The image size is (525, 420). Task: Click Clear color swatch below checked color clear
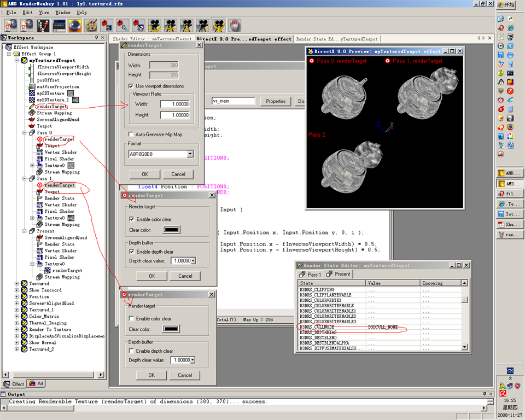click(171, 230)
